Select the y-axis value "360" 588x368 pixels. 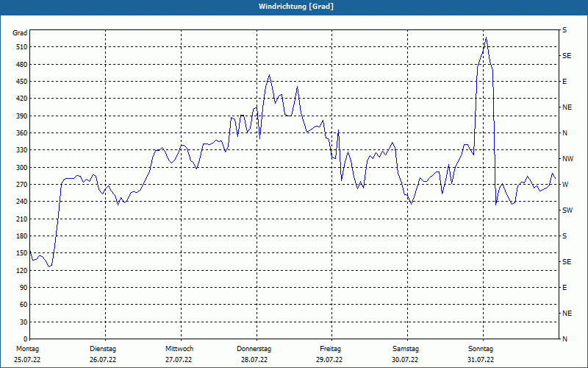(22, 133)
